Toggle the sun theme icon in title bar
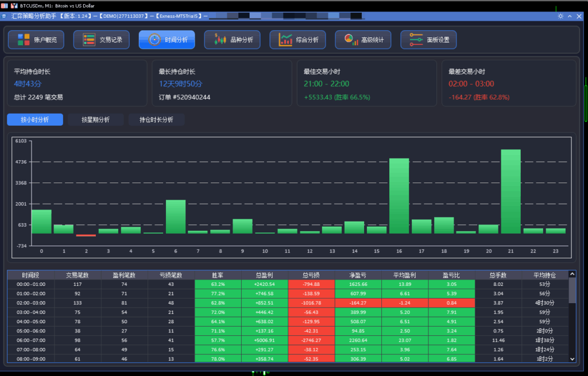588x376 pixels. [560, 16]
